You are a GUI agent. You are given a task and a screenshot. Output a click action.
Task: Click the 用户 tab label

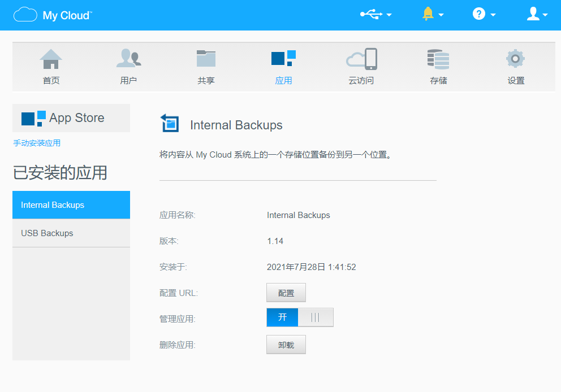[128, 80]
